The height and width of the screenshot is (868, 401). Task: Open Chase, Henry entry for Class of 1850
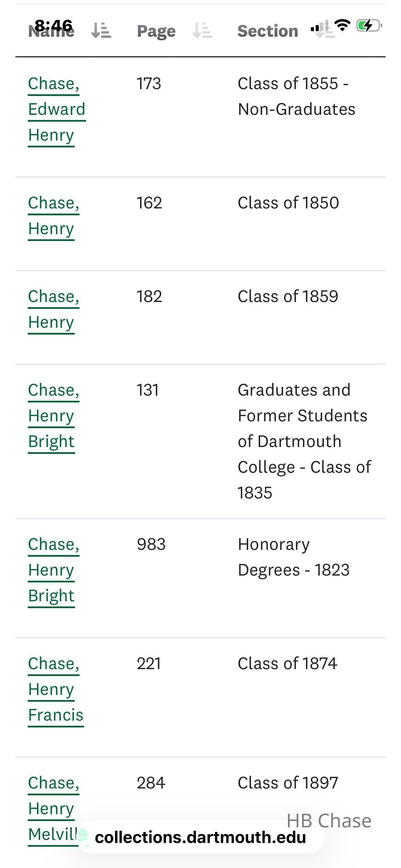53,216
